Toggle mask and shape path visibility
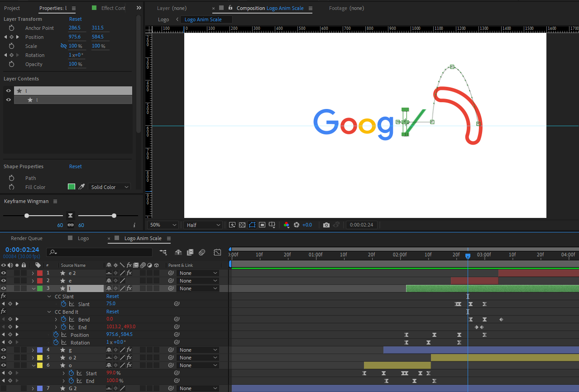 252,225
